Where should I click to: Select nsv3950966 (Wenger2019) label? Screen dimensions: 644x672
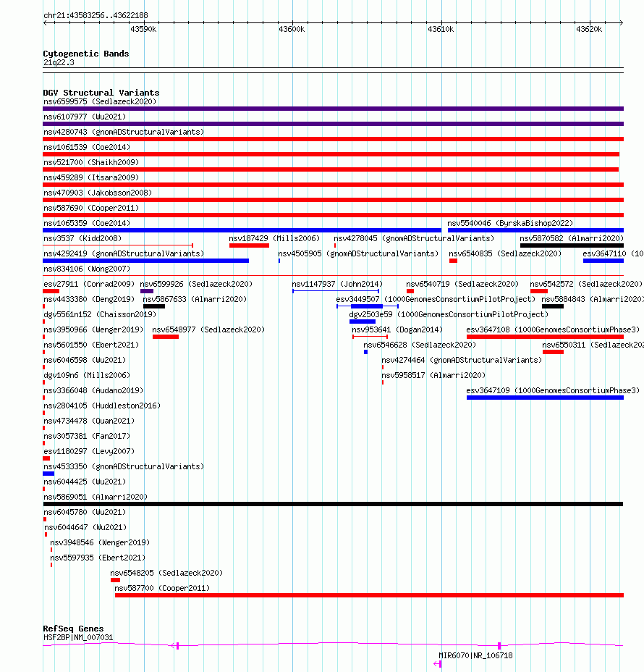click(x=93, y=330)
